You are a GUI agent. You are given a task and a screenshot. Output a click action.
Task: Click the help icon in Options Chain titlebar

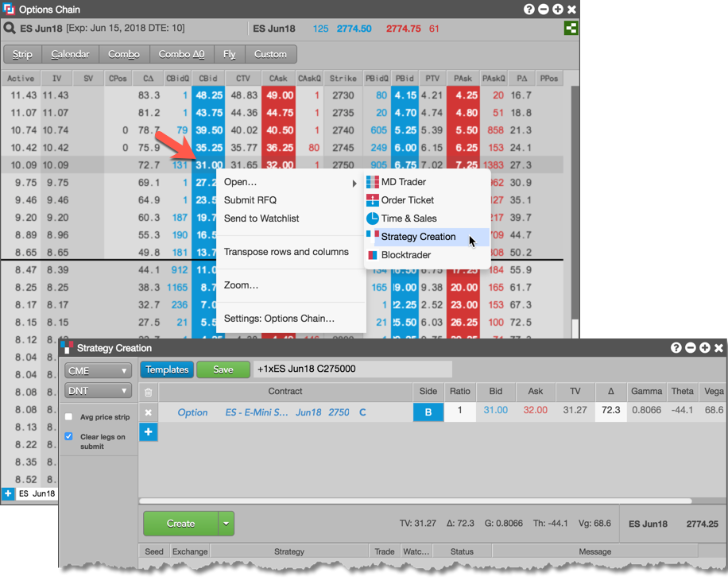[529, 10]
